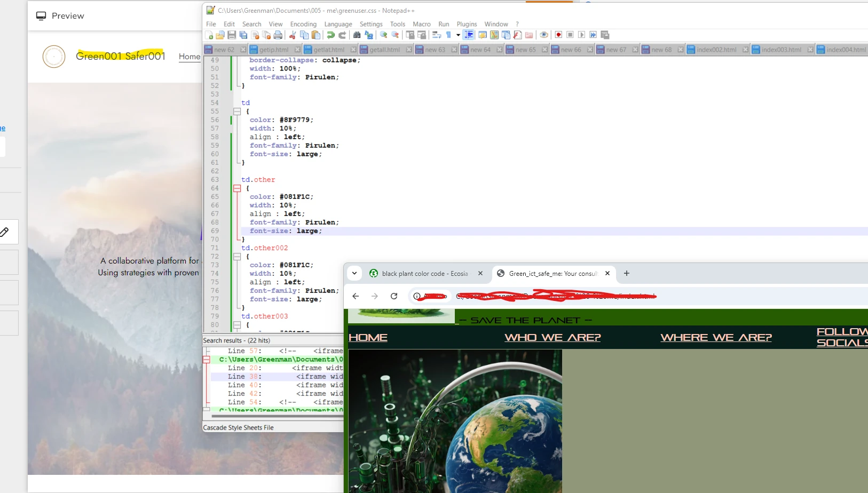The height and width of the screenshot is (493, 868).
Task: Click the Save icon in Notepad++ toolbar
Action: pos(232,35)
